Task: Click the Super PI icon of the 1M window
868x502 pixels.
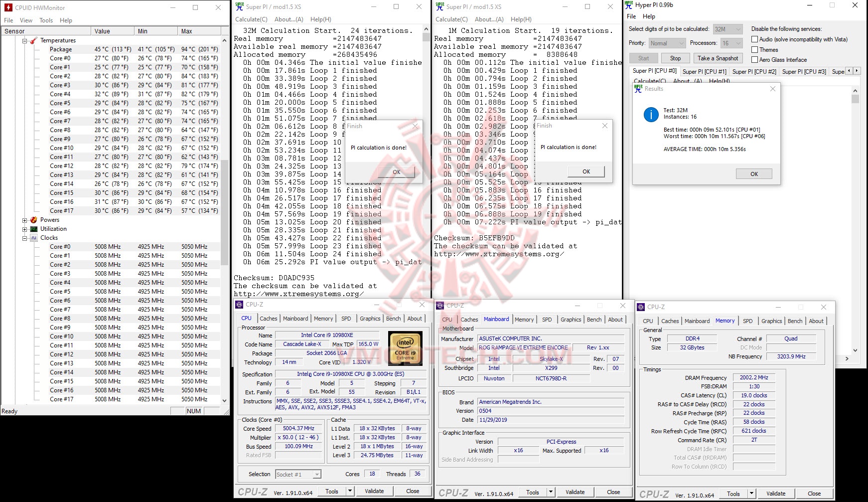Action: pyautogui.click(x=439, y=6)
